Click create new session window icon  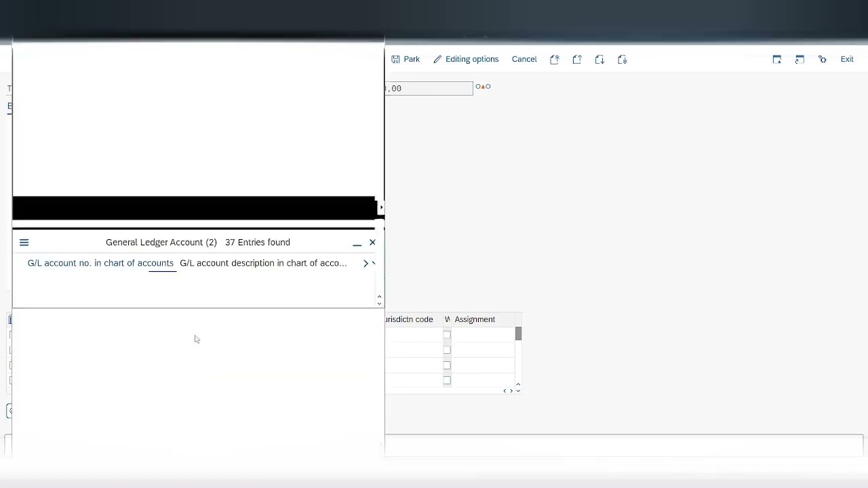(777, 60)
